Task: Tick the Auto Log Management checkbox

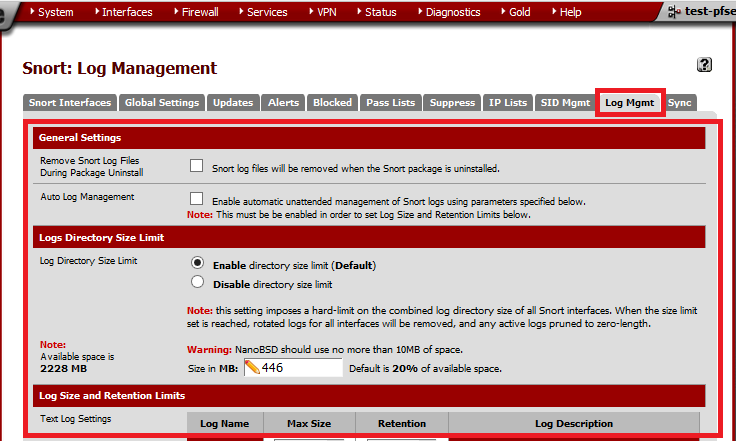Action: click(197, 199)
